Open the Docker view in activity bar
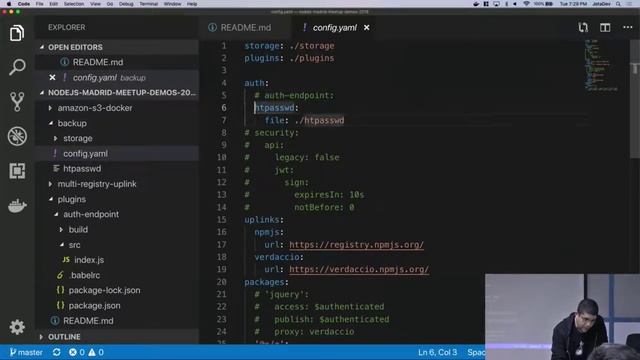 17,205
